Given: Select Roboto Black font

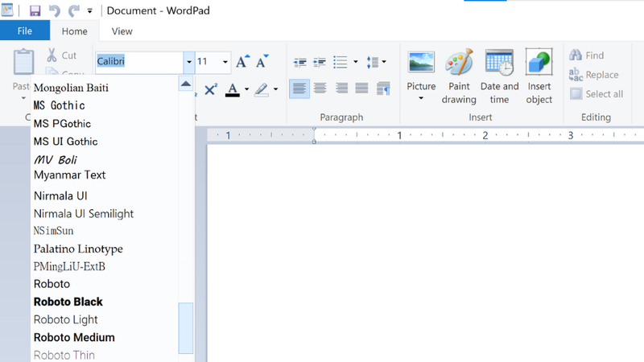Looking at the screenshot, I should pos(68,302).
